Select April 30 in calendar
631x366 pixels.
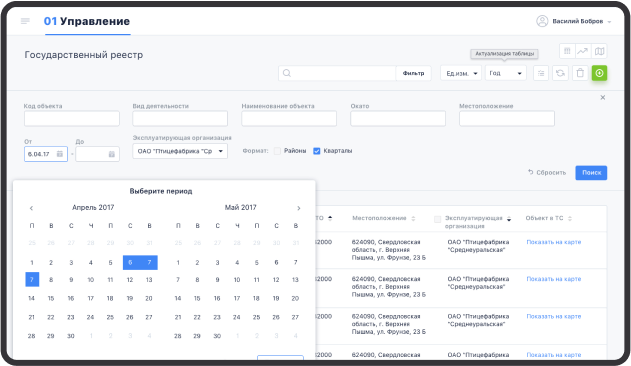(71, 336)
